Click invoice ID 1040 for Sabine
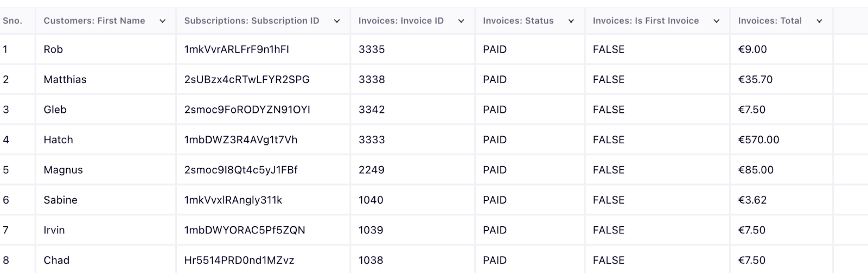The height and width of the screenshot is (273, 868). 371,200
